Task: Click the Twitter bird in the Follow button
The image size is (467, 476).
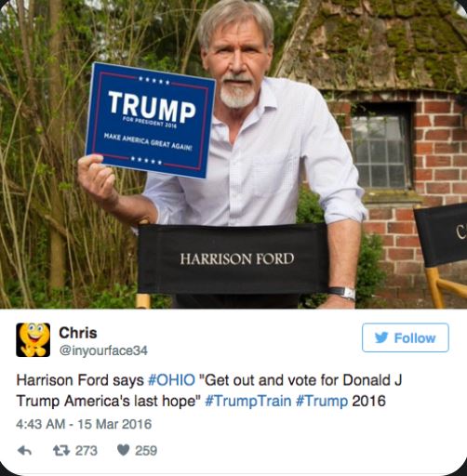Action: tap(381, 337)
